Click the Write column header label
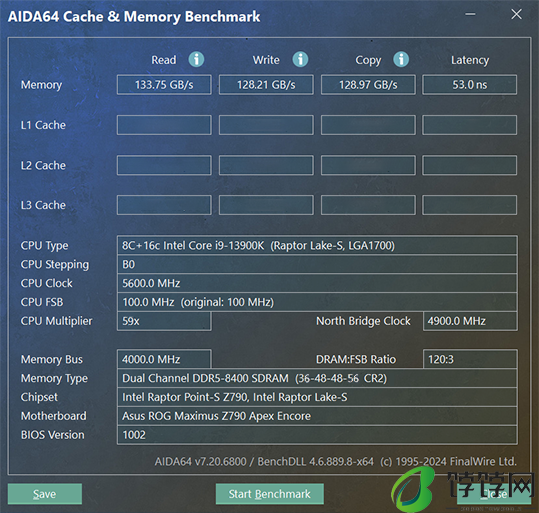Screen dimensions: 539x513 click(266, 60)
